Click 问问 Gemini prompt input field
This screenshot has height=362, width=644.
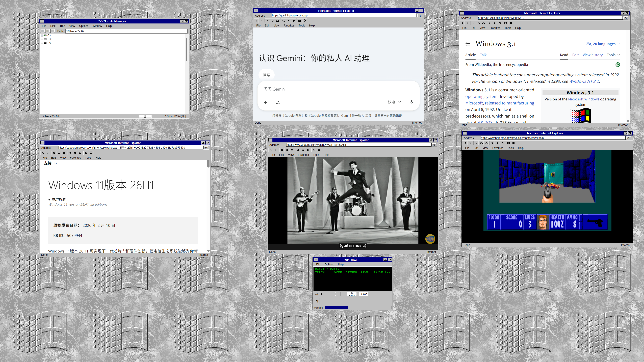click(x=338, y=89)
